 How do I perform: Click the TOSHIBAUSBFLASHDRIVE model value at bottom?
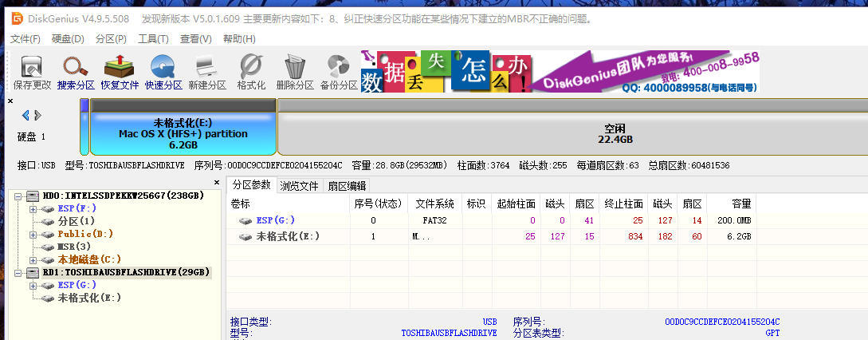(x=449, y=334)
